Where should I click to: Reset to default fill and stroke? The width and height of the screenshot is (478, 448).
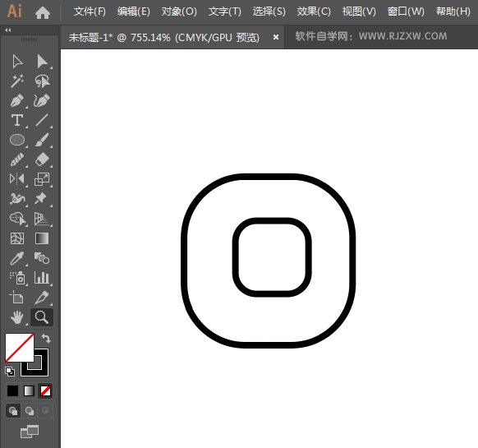pos(10,372)
